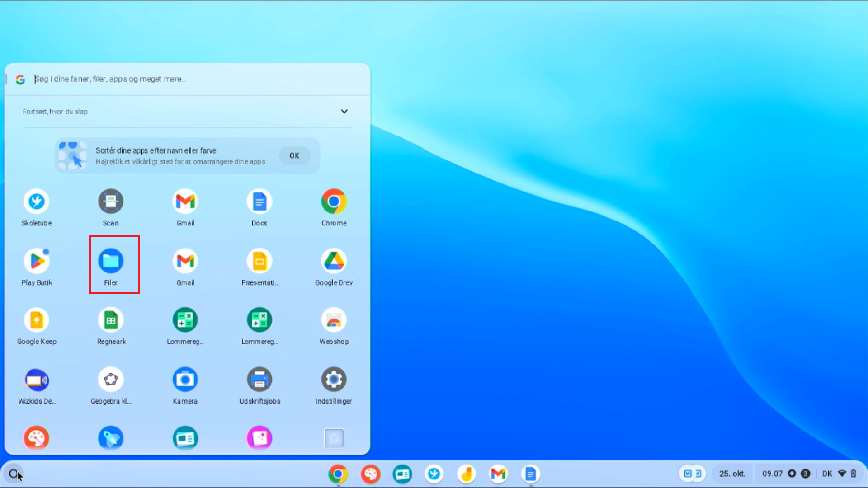Launch the Kamera app
The height and width of the screenshot is (488, 868).
tap(185, 380)
